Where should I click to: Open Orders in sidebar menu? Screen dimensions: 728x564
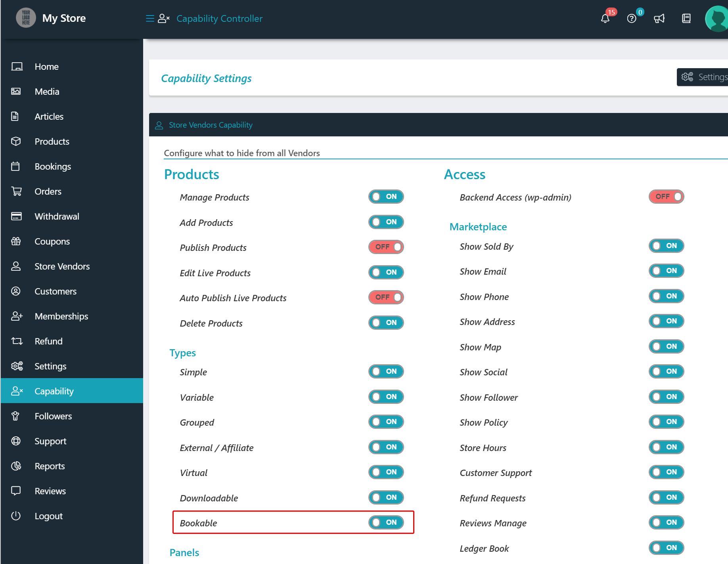tap(72, 191)
